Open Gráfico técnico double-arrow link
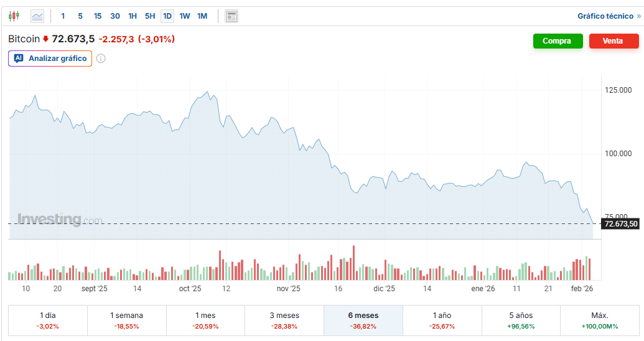 coord(609,16)
